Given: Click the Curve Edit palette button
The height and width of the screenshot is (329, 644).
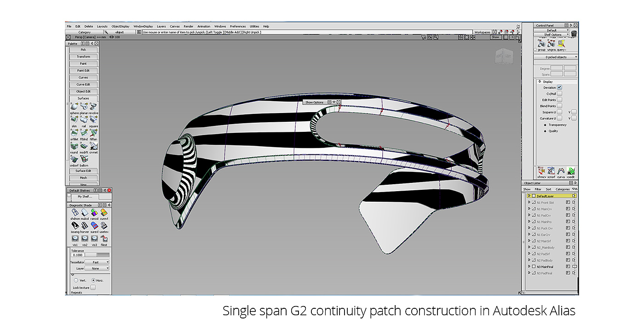Looking at the screenshot, I should point(83,85).
